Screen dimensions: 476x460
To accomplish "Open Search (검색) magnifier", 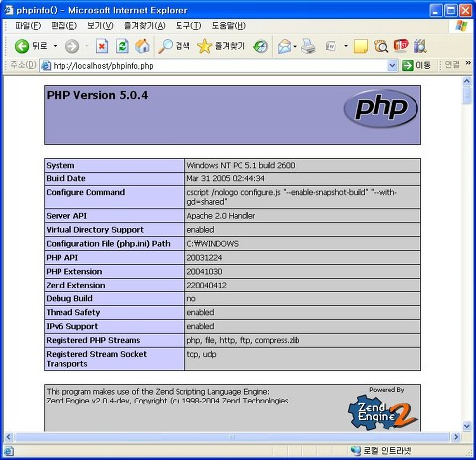I will [165, 46].
